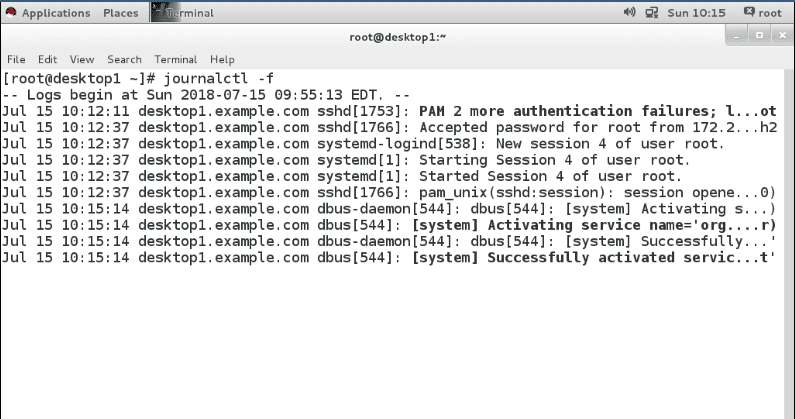Click the Red Hat logo icon
Image resolution: width=795 pixels, height=419 pixels.
click(x=11, y=13)
